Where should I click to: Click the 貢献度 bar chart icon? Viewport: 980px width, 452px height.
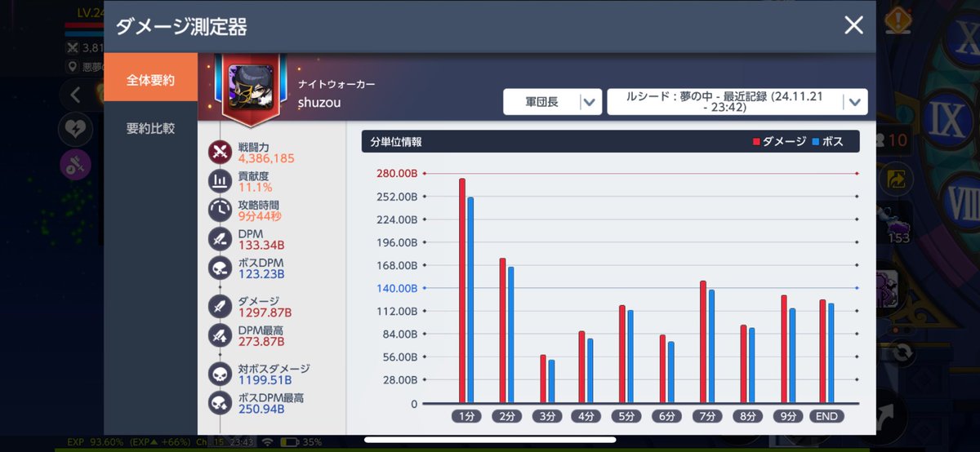pyautogui.click(x=220, y=181)
